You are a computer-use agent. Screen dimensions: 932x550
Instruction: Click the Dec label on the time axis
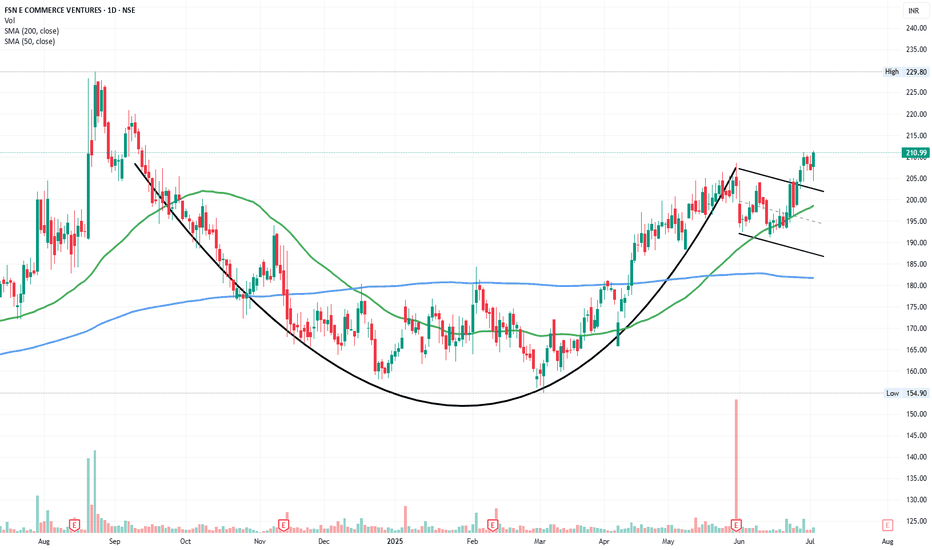point(323,542)
